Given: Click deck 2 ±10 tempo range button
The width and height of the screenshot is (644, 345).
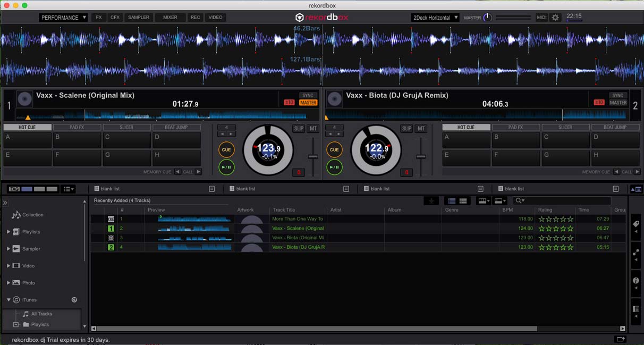Looking at the screenshot, I should (x=599, y=103).
